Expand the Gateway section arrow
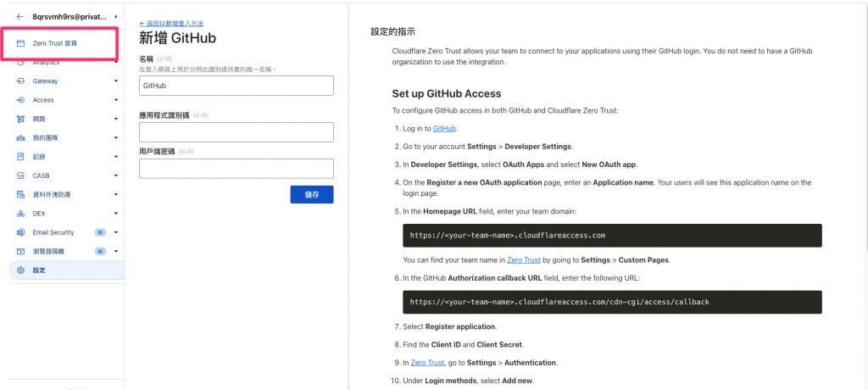This screenshot has width=868, height=390. click(x=116, y=81)
